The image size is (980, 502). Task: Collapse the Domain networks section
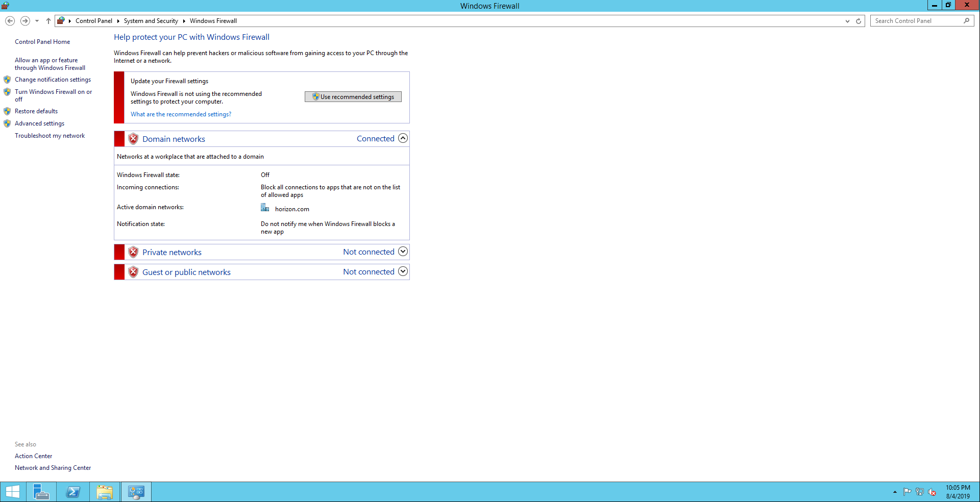(403, 138)
